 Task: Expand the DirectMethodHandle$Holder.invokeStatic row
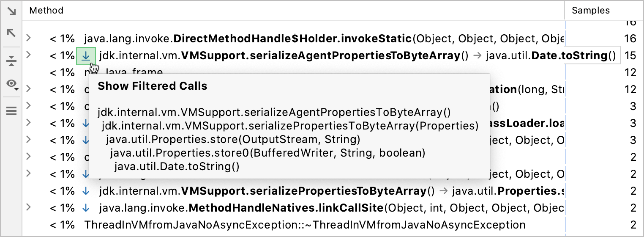tap(28, 39)
